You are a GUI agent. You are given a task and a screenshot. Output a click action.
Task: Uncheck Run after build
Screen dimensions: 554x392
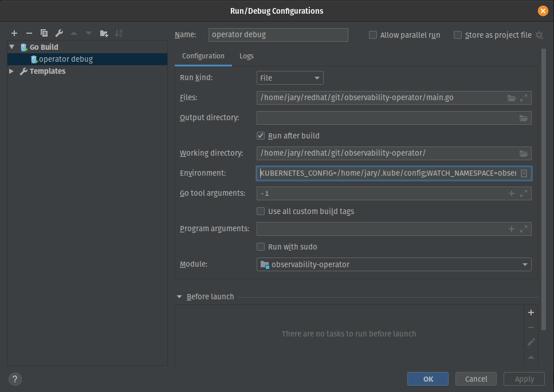click(261, 136)
